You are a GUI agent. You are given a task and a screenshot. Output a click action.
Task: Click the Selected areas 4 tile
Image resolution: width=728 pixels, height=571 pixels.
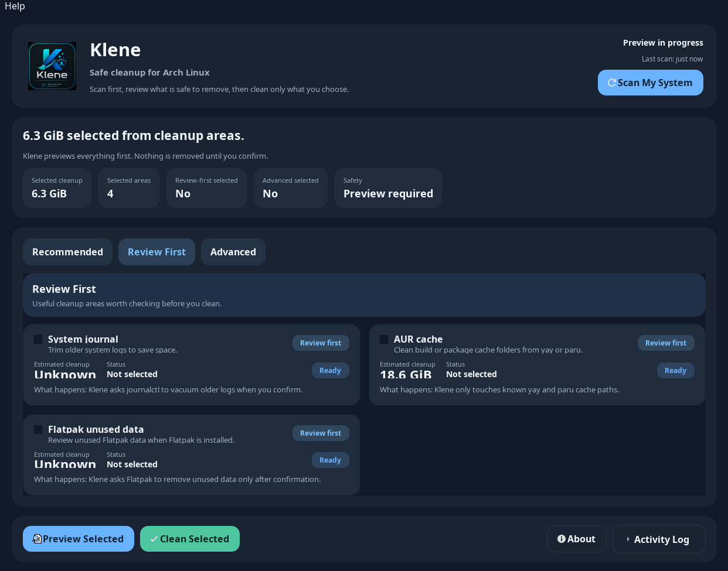point(129,188)
